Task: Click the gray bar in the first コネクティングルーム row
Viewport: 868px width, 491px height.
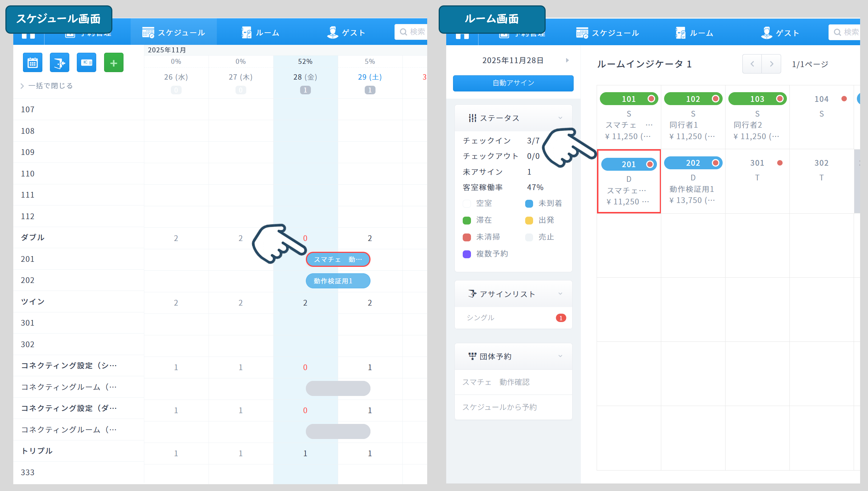Action: click(338, 388)
